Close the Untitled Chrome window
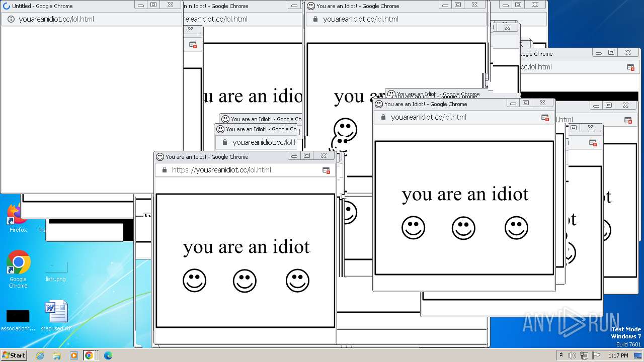Image resolution: width=644 pixels, height=362 pixels. [x=170, y=5]
